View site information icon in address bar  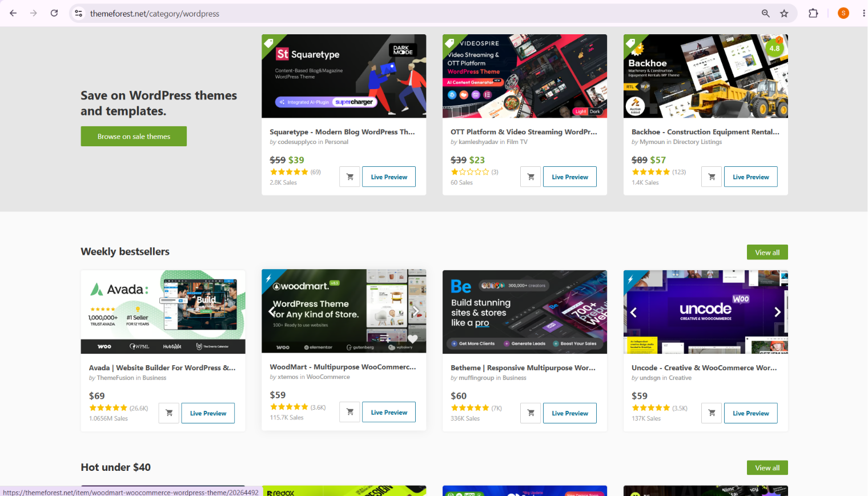pyautogui.click(x=79, y=13)
